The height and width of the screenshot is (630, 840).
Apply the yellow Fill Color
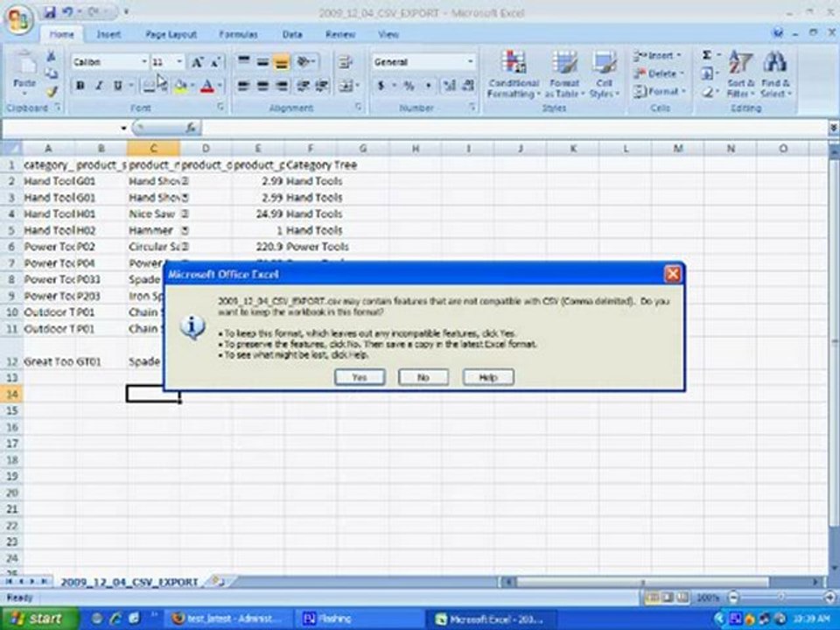pos(181,86)
